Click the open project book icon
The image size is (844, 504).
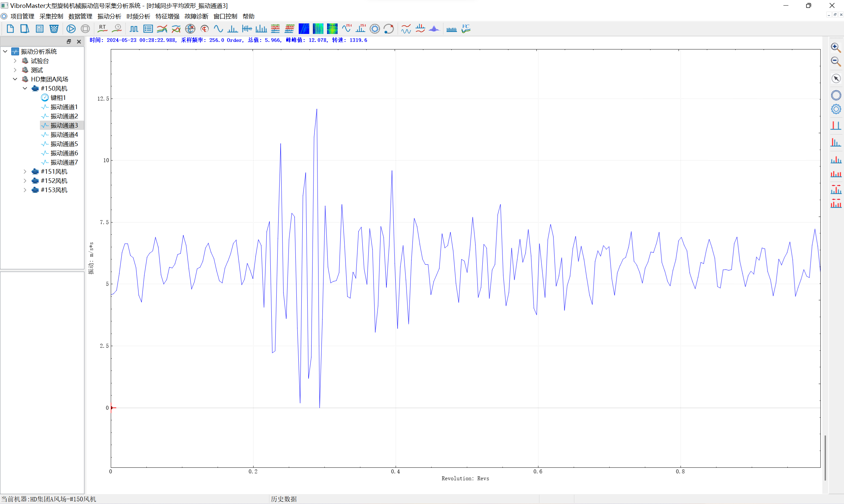pos(25,29)
